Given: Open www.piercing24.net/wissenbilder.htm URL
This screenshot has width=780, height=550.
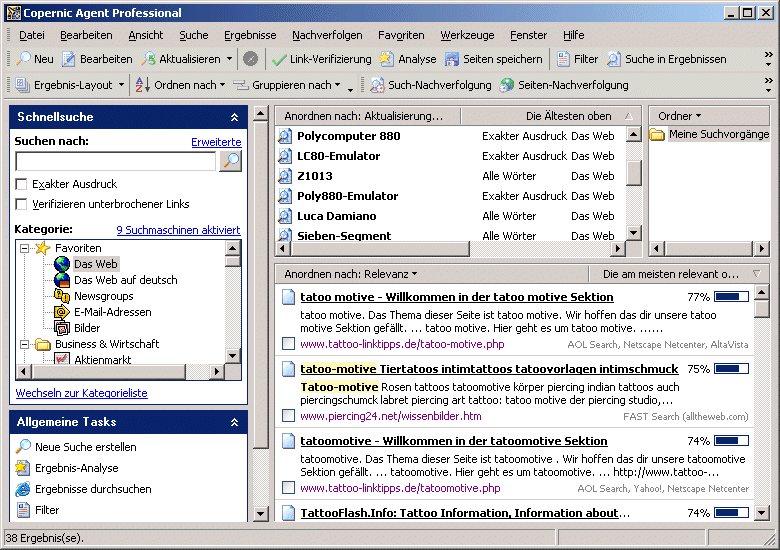Looking at the screenshot, I should tap(391, 416).
